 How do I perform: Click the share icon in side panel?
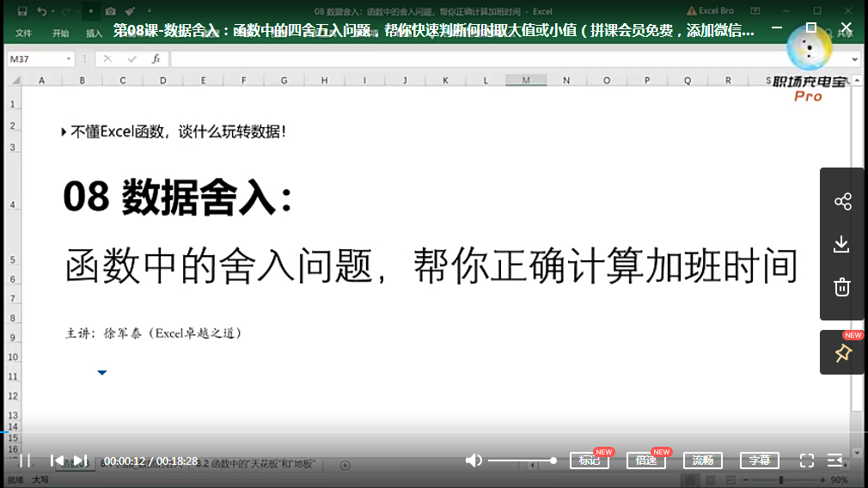[842, 201]
